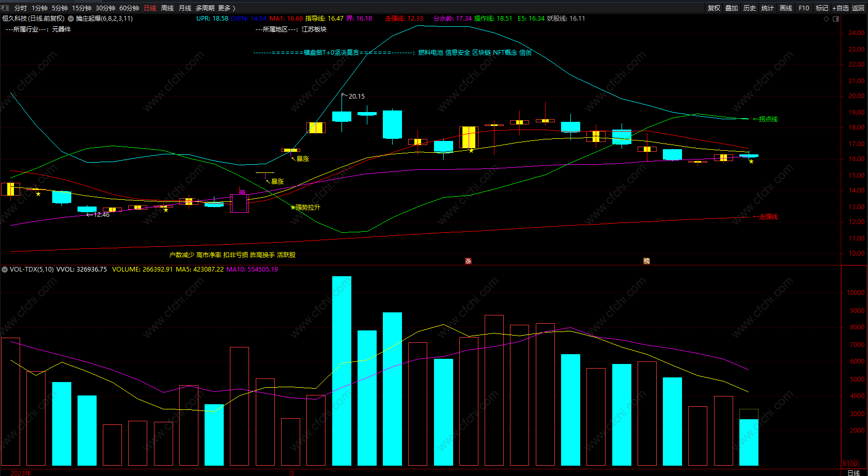868x476 pixels.
Task: Click the star marker beside 强势拉升
Action: [x=293, y=208]
